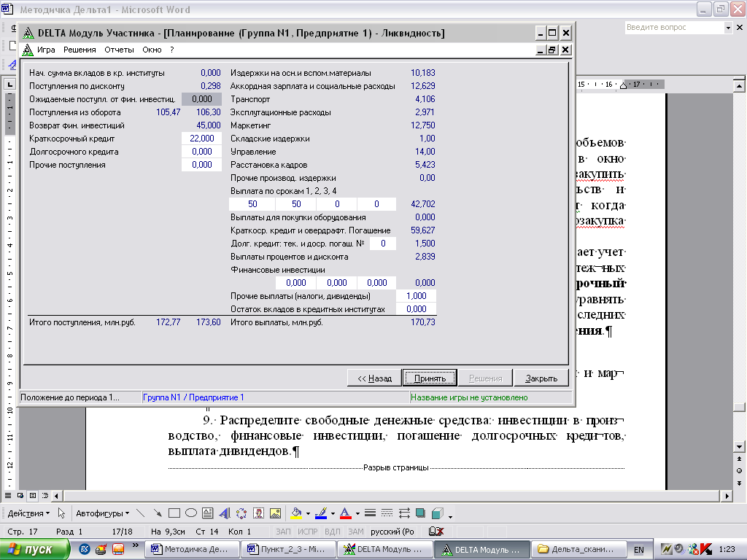Screen dimensions: 747x560
Task: Switch to Outline view
Action: (x=45, y=496)
